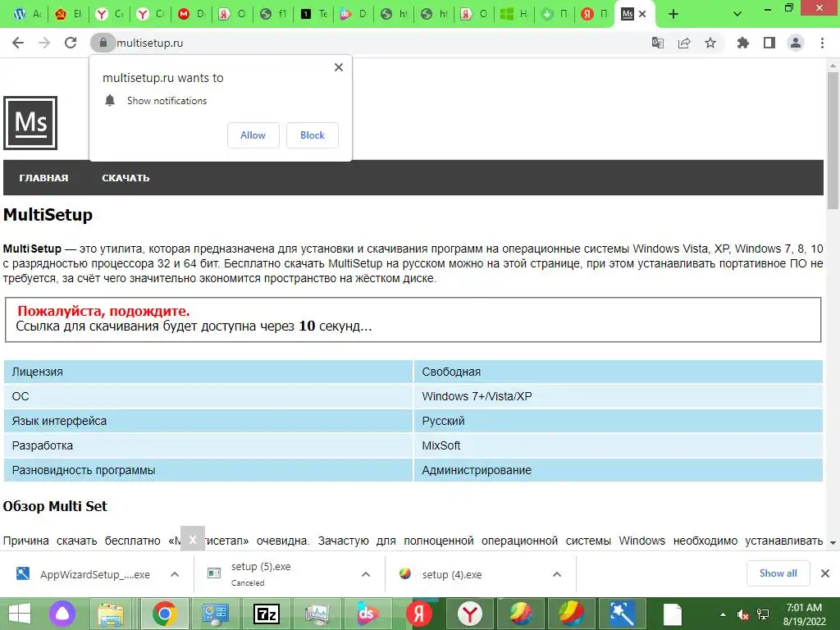Open the setup (4).exe download item
This screenshot has height=630, width=840.
click(x=441, y=574)
